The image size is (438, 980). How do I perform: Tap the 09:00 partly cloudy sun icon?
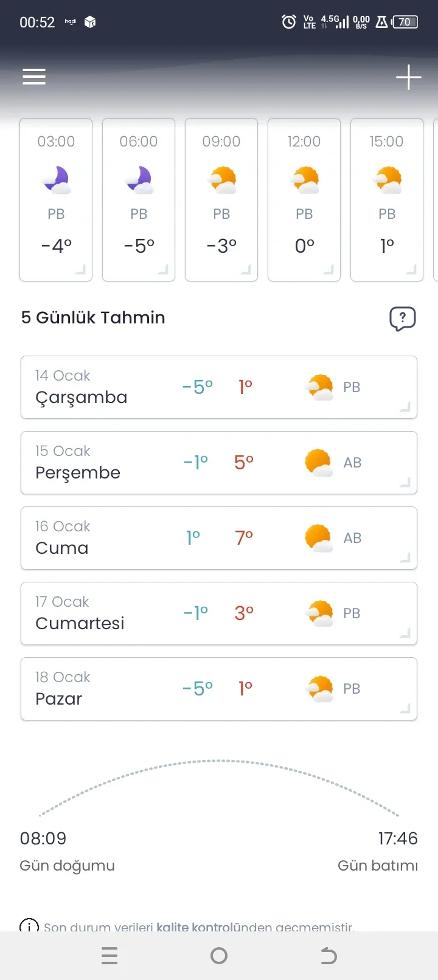221,180
